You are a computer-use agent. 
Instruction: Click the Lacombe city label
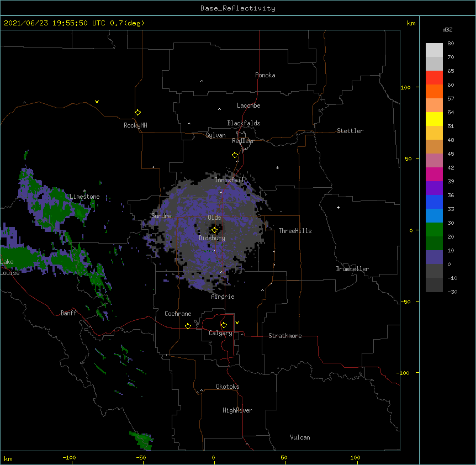point(248,105)
